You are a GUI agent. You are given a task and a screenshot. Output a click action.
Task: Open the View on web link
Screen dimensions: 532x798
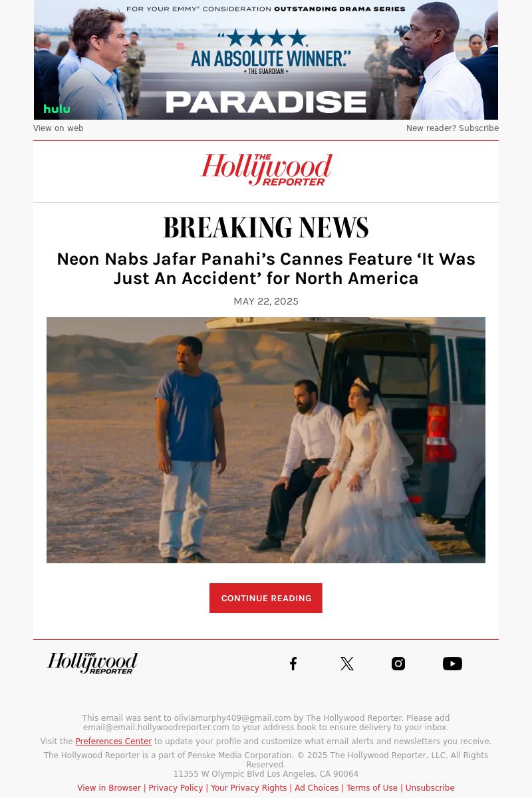(x=59, y=128)
